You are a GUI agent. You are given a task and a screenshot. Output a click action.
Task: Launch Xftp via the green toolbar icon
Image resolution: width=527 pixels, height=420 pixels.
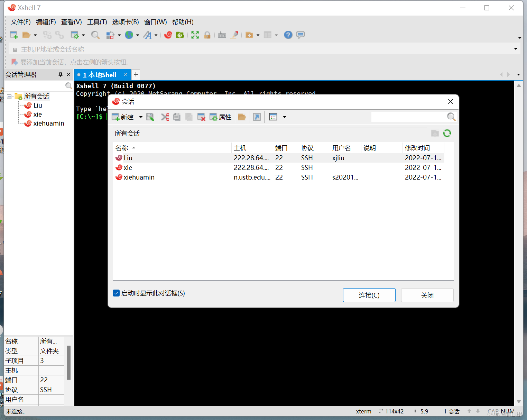180,35
